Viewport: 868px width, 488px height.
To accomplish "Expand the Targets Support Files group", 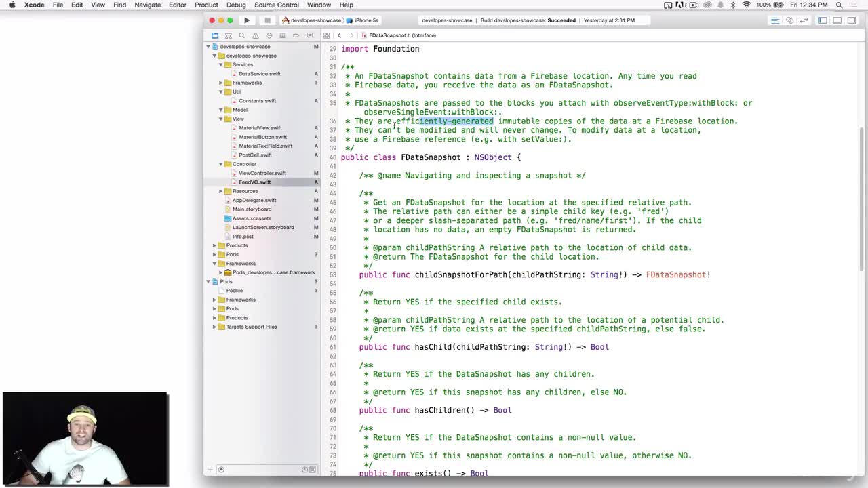I will (215, 327).
